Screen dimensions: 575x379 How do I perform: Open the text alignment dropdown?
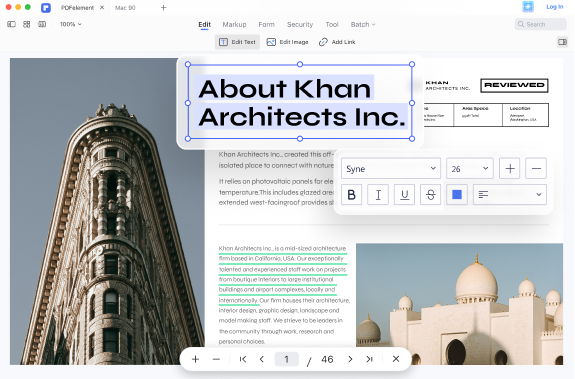pyautogui.click(x=510, y=195)
